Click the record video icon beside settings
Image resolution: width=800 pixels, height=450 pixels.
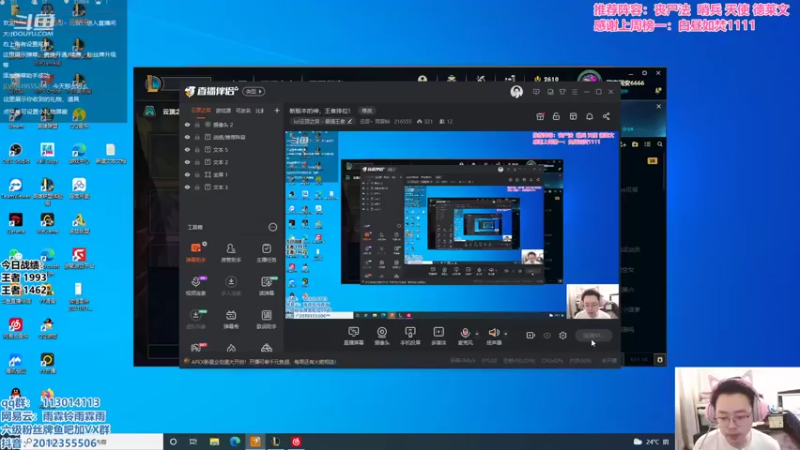pos(531,335)
